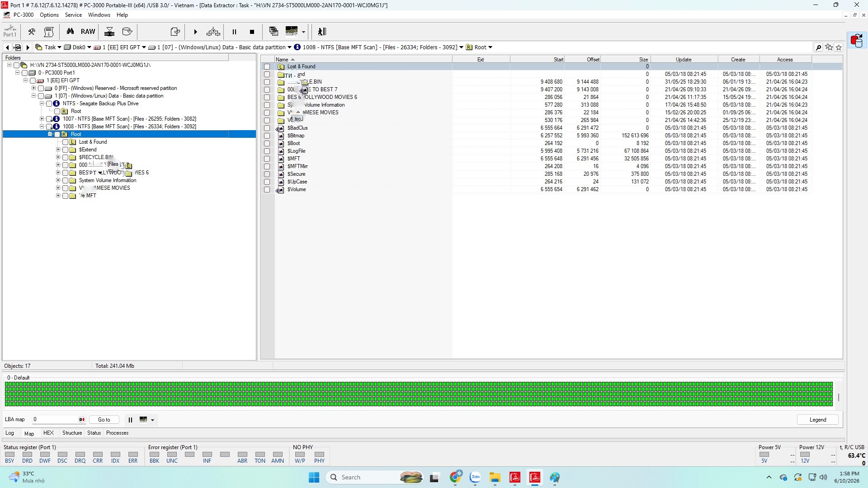
Task: Click the Windows taskbar Search box
Action: tap(375, 477)
